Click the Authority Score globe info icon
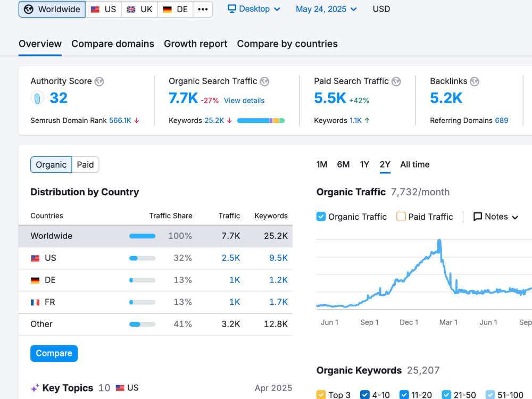Image resolution: width=532 pixels, height=399 pixels. click(x=99, y=81)
